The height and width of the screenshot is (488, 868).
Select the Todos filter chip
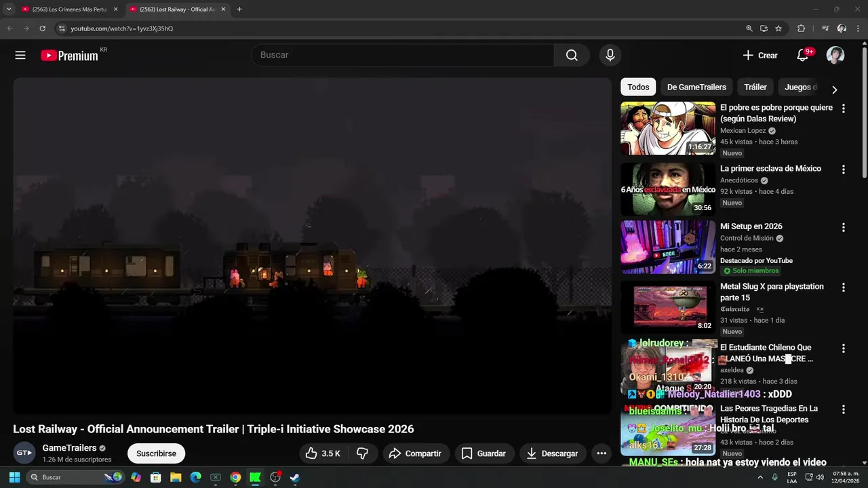pyautogui.click(x=638, y=87)
